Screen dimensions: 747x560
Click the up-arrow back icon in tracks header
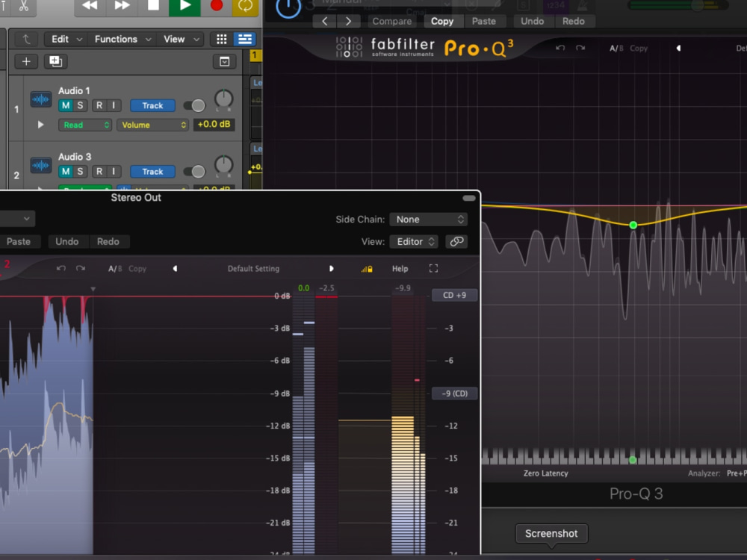26,39
